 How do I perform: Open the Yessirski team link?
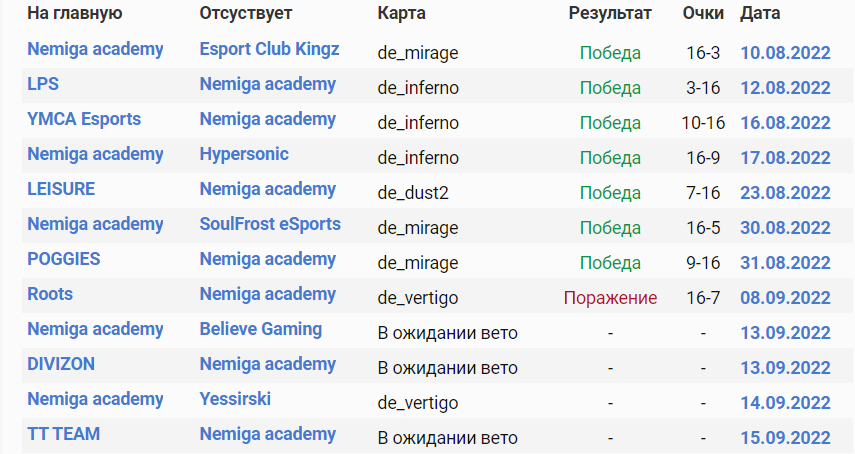pos(235,399)
